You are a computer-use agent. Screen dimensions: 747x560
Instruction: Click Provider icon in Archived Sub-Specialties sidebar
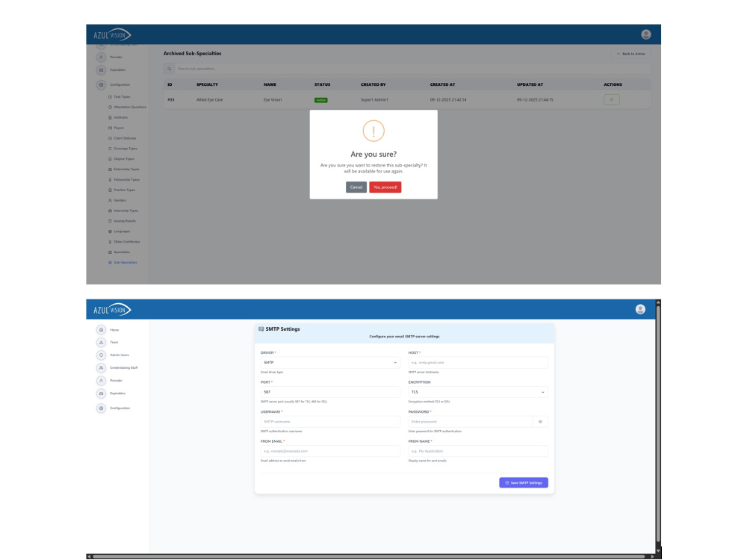(101, 57)
